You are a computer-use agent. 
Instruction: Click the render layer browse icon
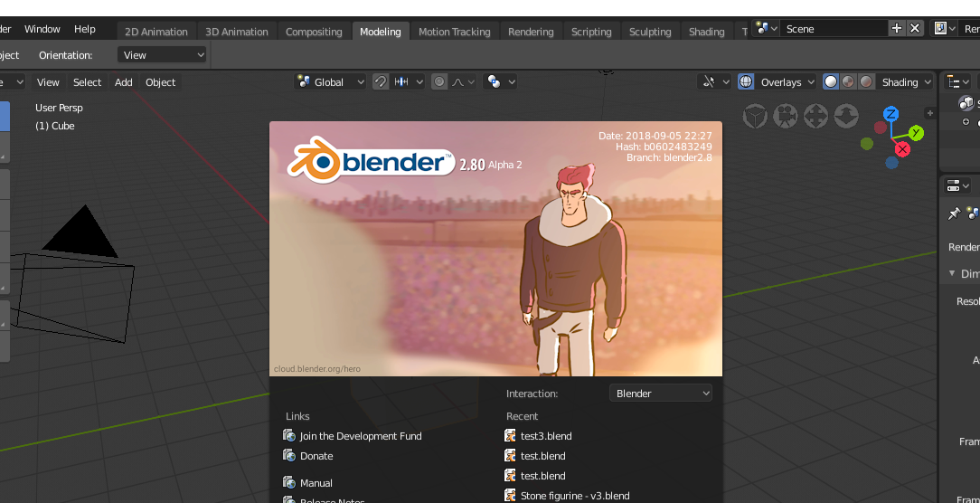pos(945,28)
